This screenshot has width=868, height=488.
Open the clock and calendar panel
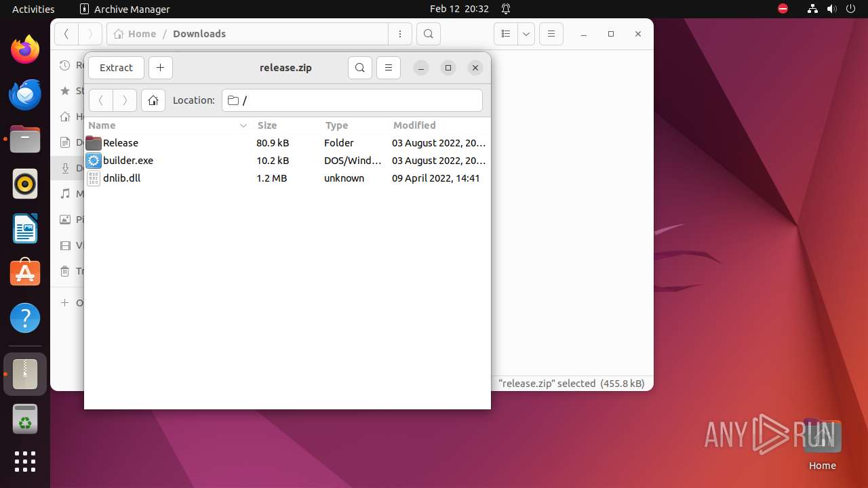(x=459, y=9)
